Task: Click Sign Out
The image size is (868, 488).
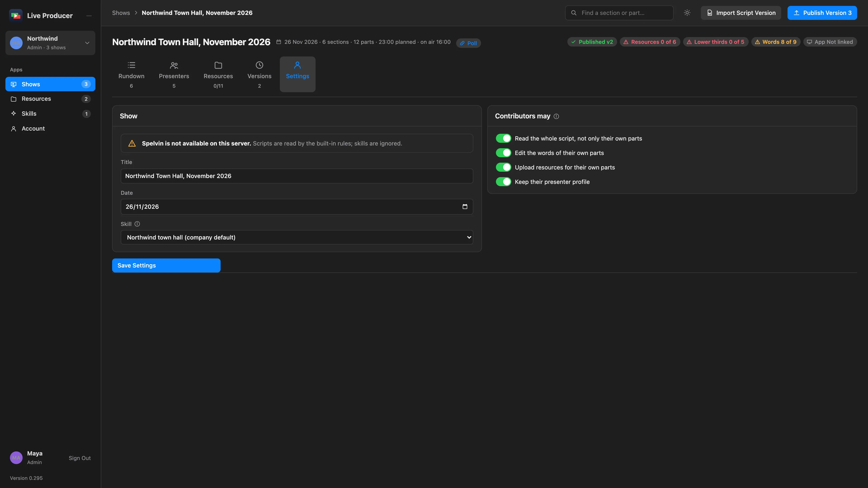Action: (80, 458)
